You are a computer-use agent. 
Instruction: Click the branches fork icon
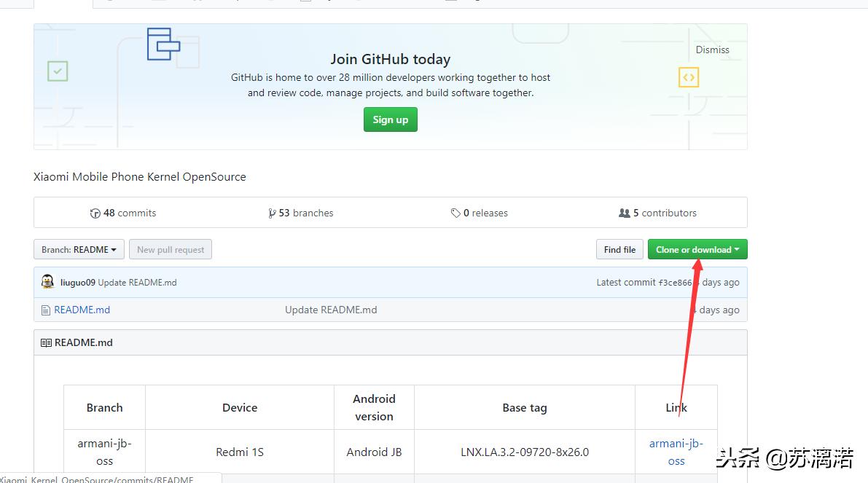pyautogui.click(x=272, y=213)
